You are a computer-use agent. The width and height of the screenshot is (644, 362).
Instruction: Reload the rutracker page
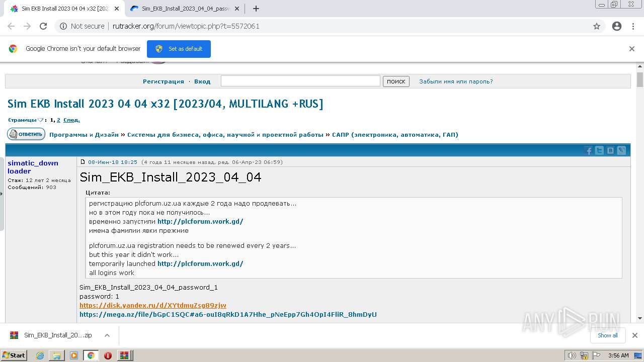tap(43, 26)
